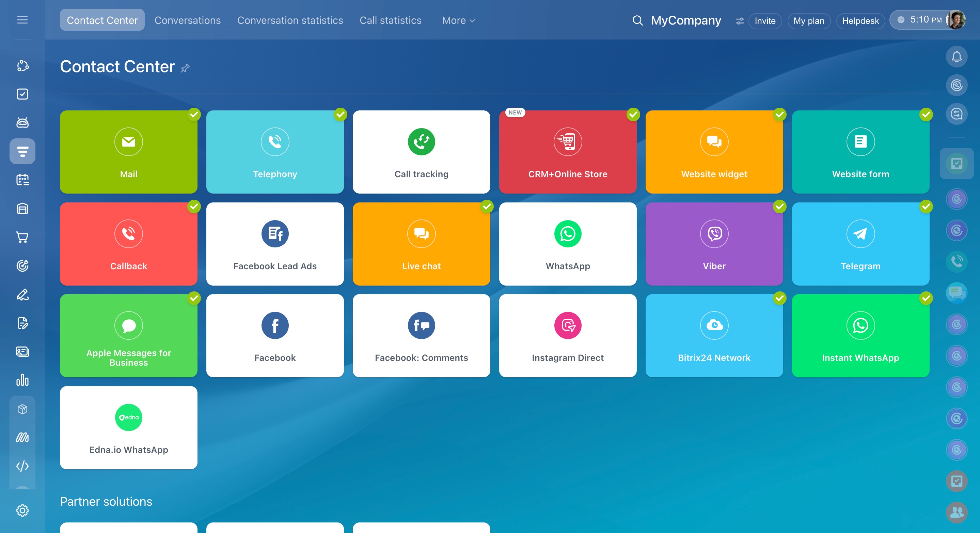This screenshot has height=533, width=980.
Task: Open the Telegram connector tile
Action: click(860, 244)
